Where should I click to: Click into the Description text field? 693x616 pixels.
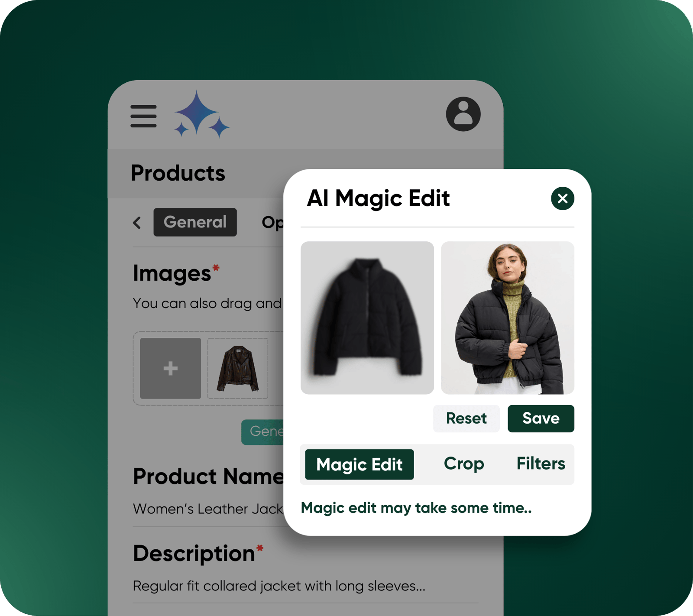tap(278, 586)
